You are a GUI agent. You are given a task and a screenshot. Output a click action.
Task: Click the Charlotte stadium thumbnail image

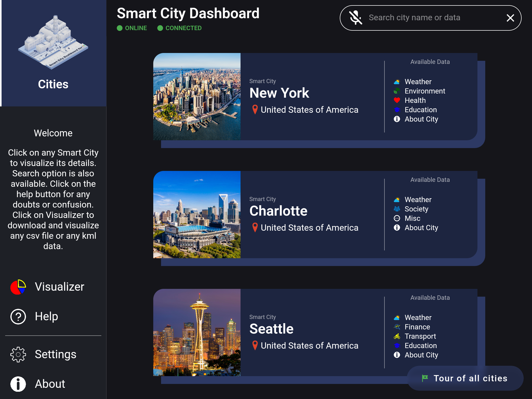click(x=197, y=215)
